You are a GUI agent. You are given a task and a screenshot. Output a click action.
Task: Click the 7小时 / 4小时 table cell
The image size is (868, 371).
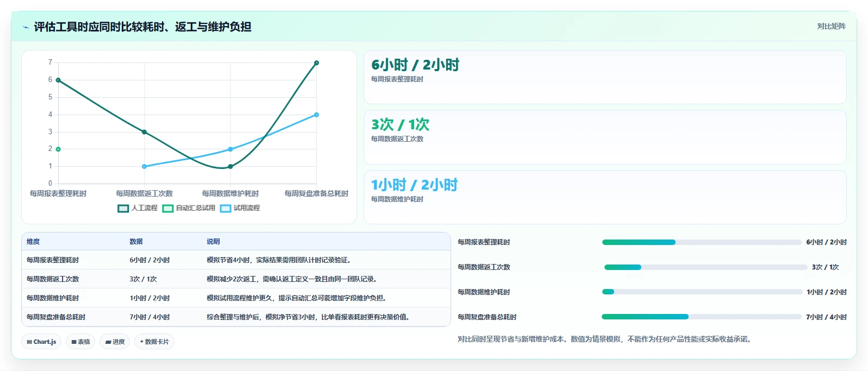pyautogui.click(x=149, y=317)
